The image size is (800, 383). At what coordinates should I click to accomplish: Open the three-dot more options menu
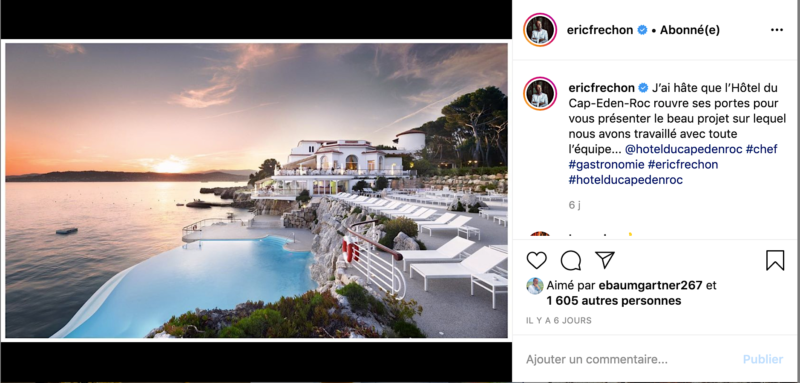tap(777, 30)
